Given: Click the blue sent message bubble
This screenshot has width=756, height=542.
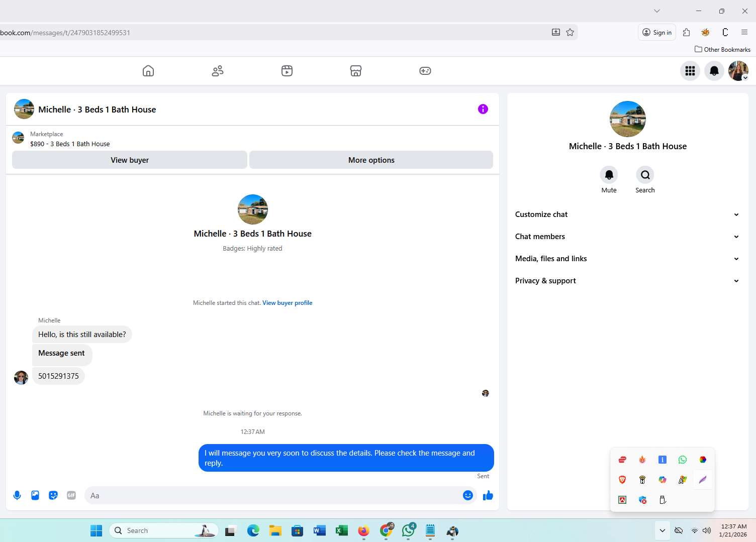Looking at the screenshot, I should pos(346,458).
